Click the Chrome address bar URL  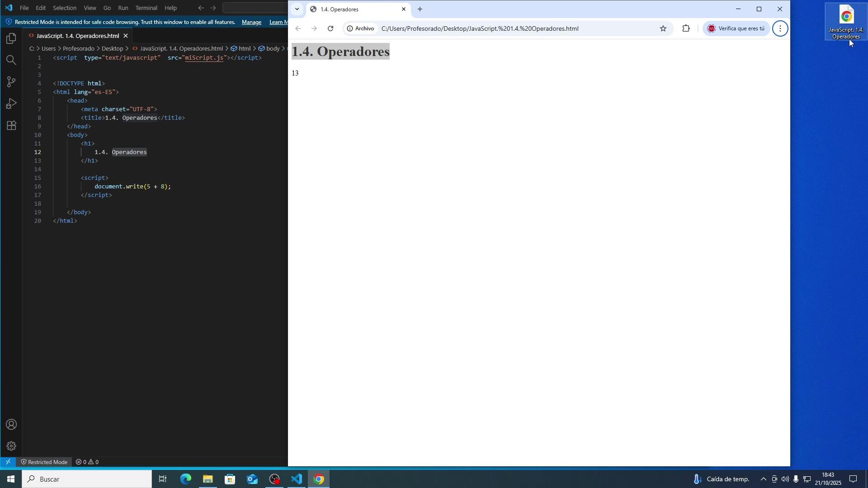tap(480, 28)
